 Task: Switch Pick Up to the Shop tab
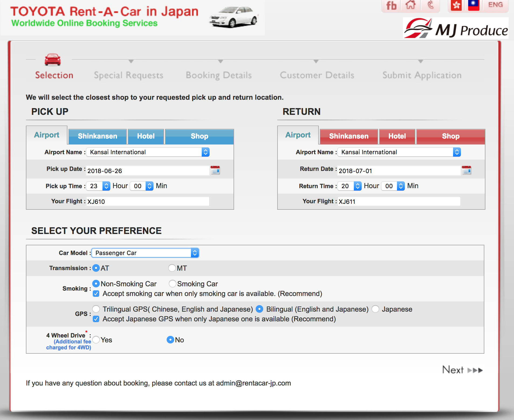pyautogui.click(x=199, y=136)
